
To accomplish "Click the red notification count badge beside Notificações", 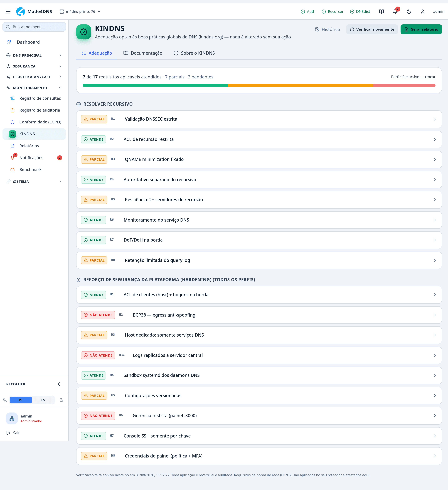I will tap(59, 158).
